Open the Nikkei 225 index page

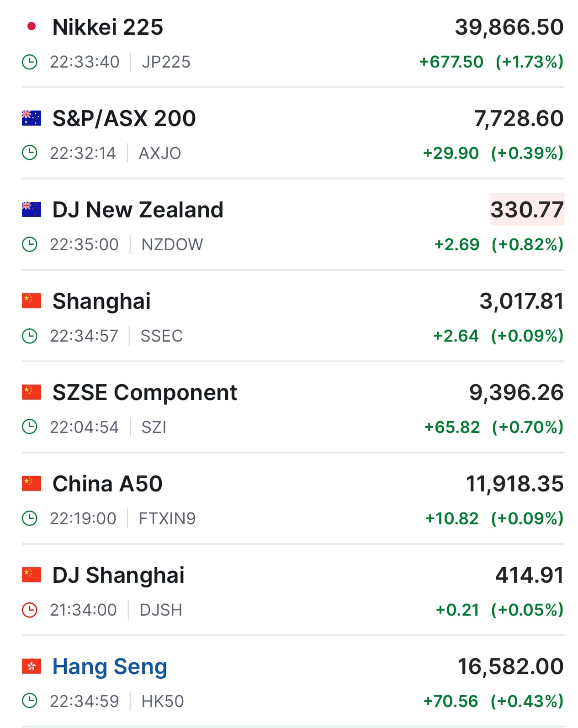coord(107,27)
